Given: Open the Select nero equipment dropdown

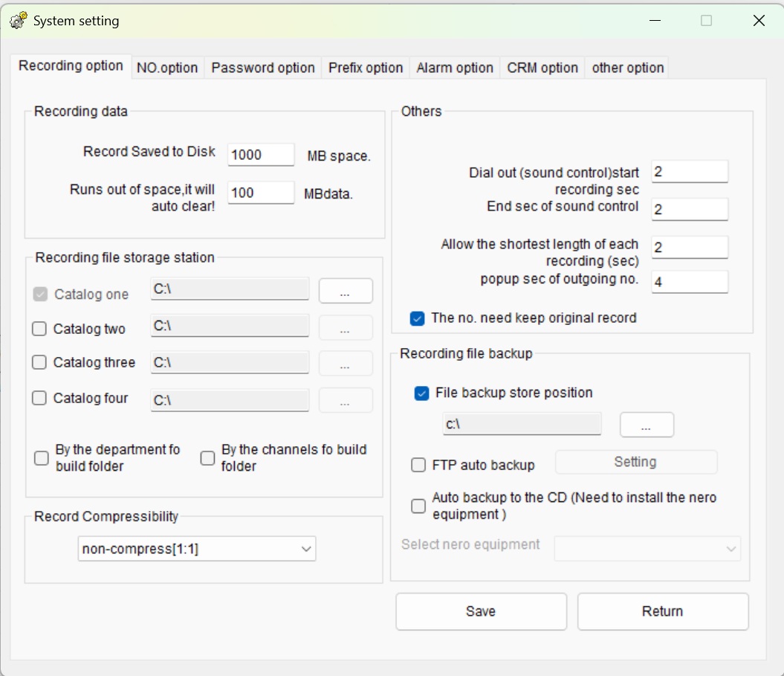Looking at the screenshot, I should (647, 549).
